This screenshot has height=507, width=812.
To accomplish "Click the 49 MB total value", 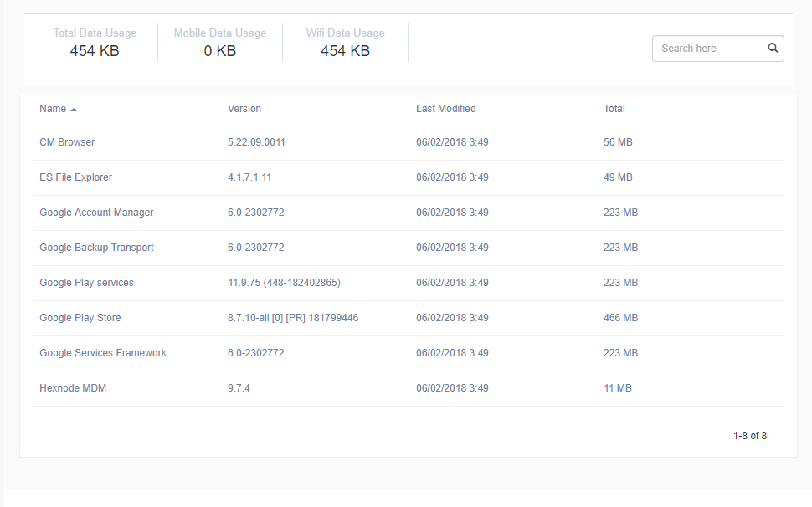I will click(x=618, y=177).
